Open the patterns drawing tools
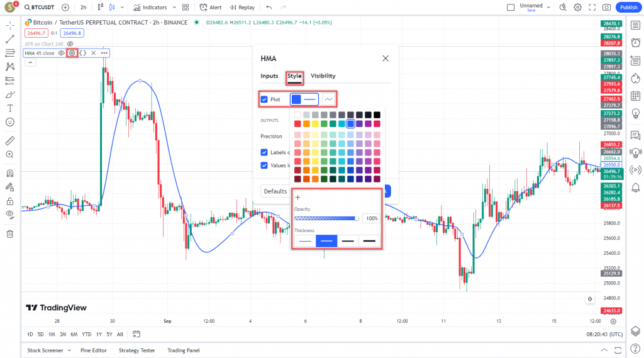Image resolution: width=644 pixels, height=358 pixels. [x=10, y=67]
